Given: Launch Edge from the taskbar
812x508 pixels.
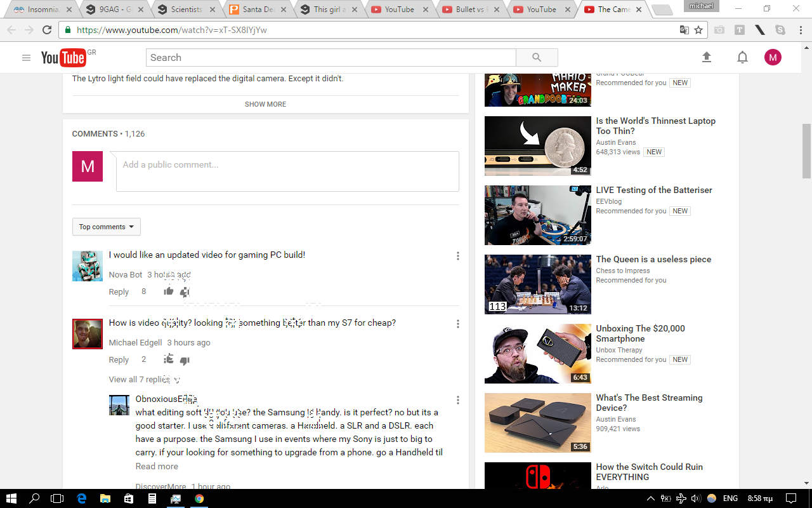Looking at the screenshot, I should coord(82,498).
